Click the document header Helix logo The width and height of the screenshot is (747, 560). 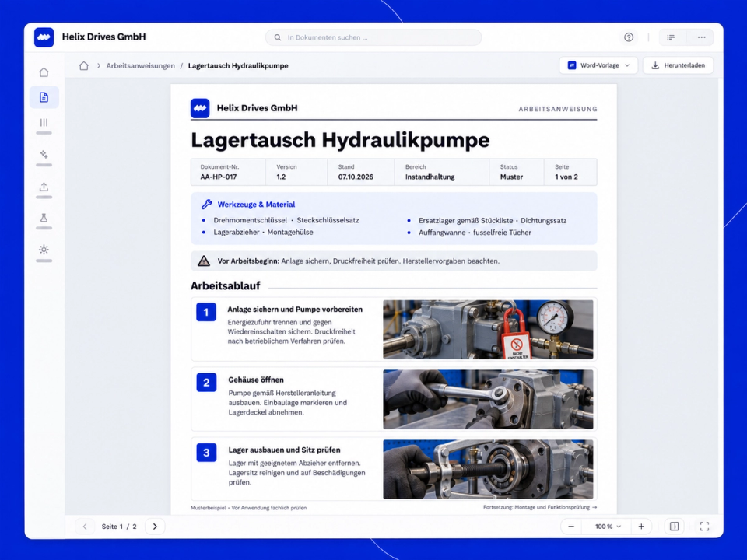tap(200, 108)
